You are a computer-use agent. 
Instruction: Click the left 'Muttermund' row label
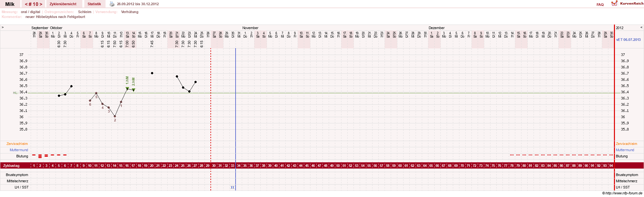(x=19, y=150)
